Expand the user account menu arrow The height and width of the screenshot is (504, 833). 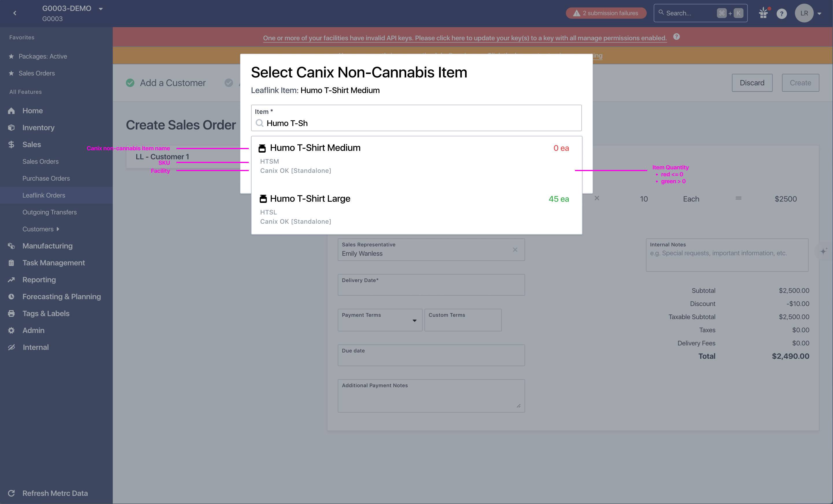(819, 14)
